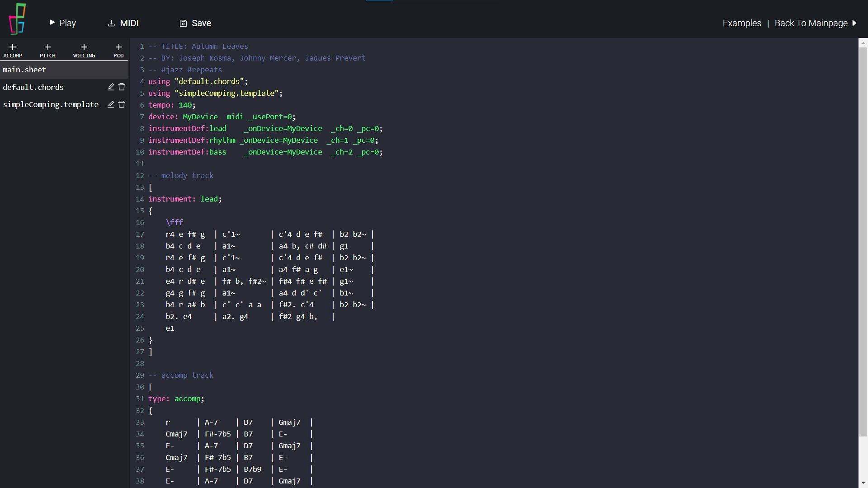Click the Werckmeister logo icon

click(x=18, y=19)
